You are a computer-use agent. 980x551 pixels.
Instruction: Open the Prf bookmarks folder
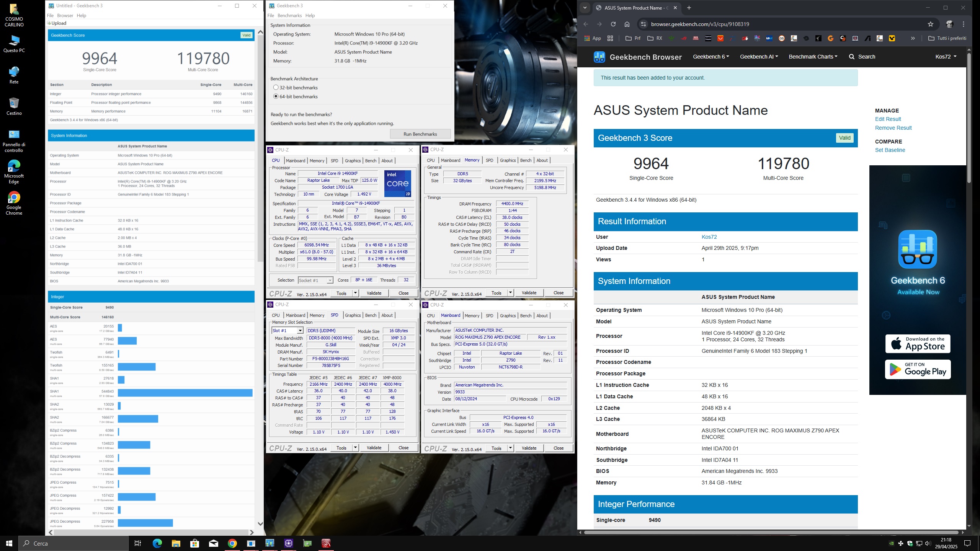pos(633,38)
